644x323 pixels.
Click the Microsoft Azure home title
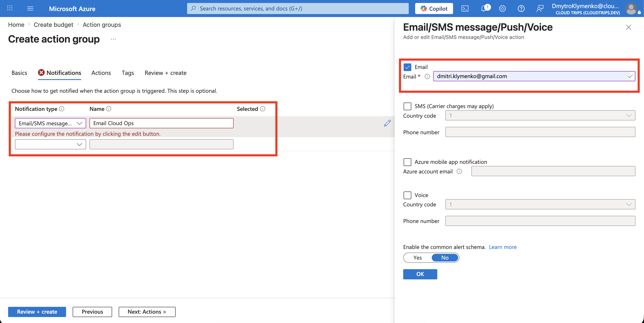[x=72, y=9]
